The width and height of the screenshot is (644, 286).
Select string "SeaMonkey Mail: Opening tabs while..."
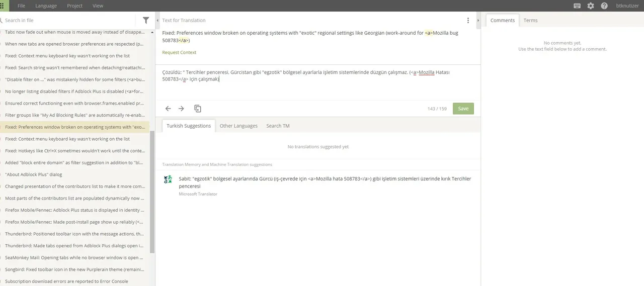click(75, 258)
